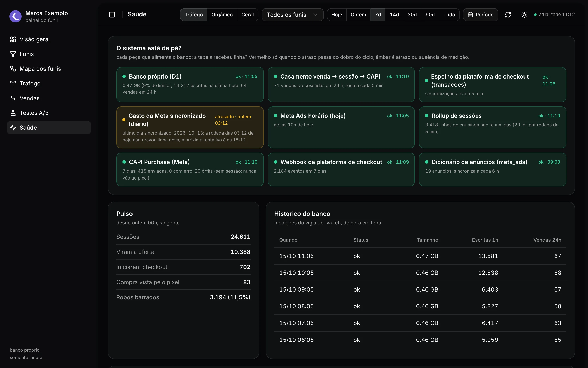588x368 pixels.
Task: Choose the 30d time range
Action: pos(412,15)
